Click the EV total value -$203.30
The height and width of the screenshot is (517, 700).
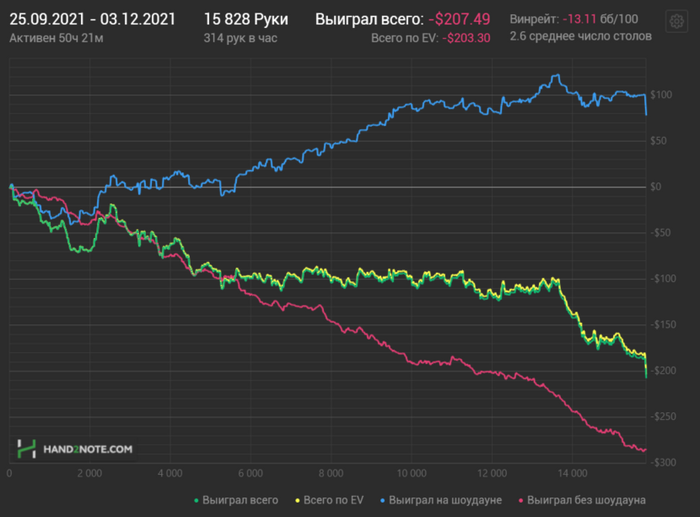click(x=467, y=38)
